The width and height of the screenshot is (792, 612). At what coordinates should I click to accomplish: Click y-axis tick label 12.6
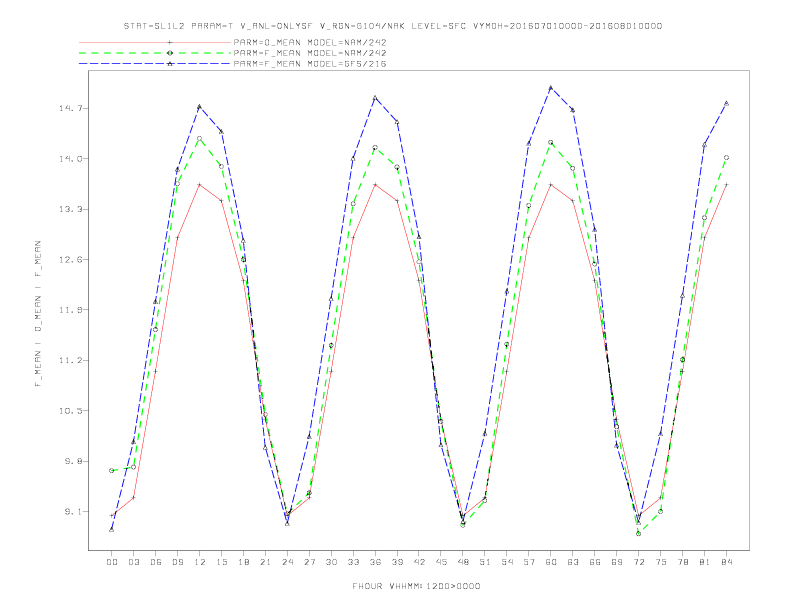[x=70, y=260]
